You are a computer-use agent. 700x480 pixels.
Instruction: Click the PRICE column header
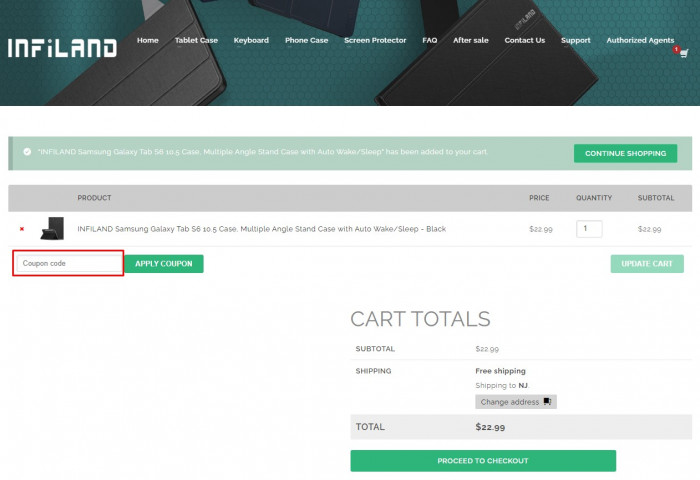[x=539, y=198]
